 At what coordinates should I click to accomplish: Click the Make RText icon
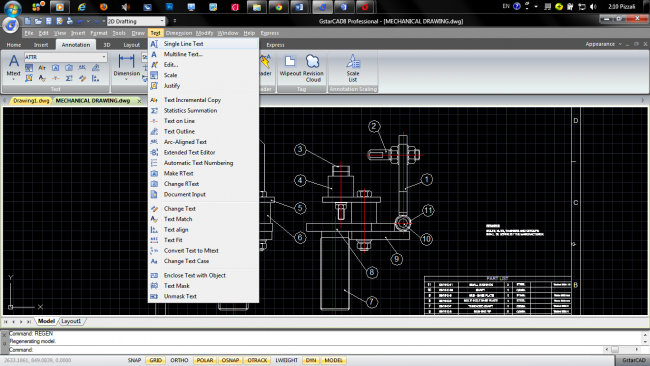(154, 173)
